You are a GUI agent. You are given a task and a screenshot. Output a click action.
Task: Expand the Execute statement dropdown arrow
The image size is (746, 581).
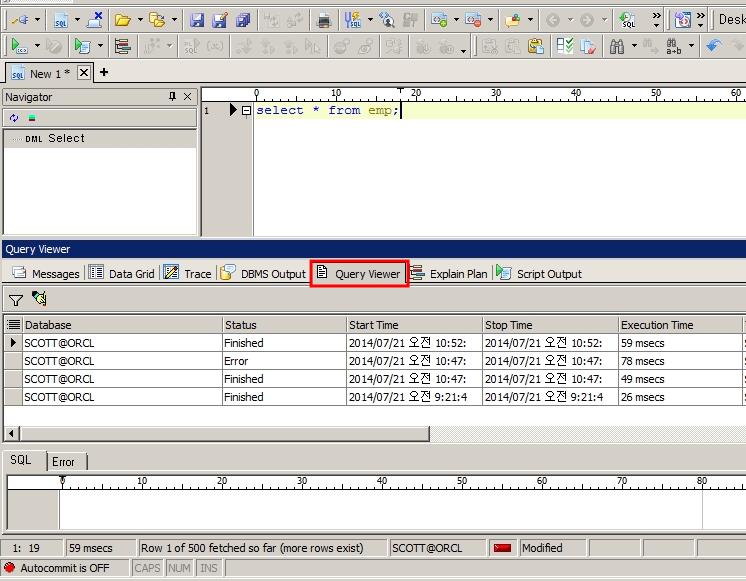pyautogui.click(x=37, y=46)
